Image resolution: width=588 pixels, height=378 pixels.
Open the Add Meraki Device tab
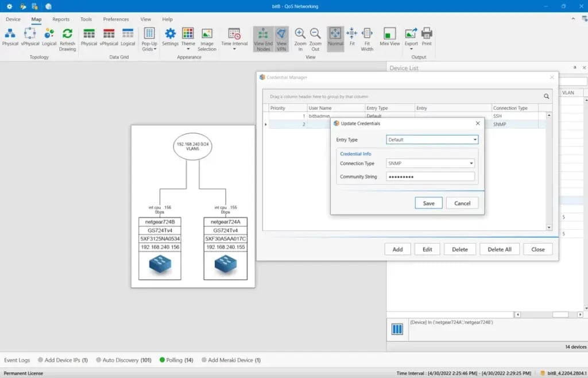coord(231,360)
